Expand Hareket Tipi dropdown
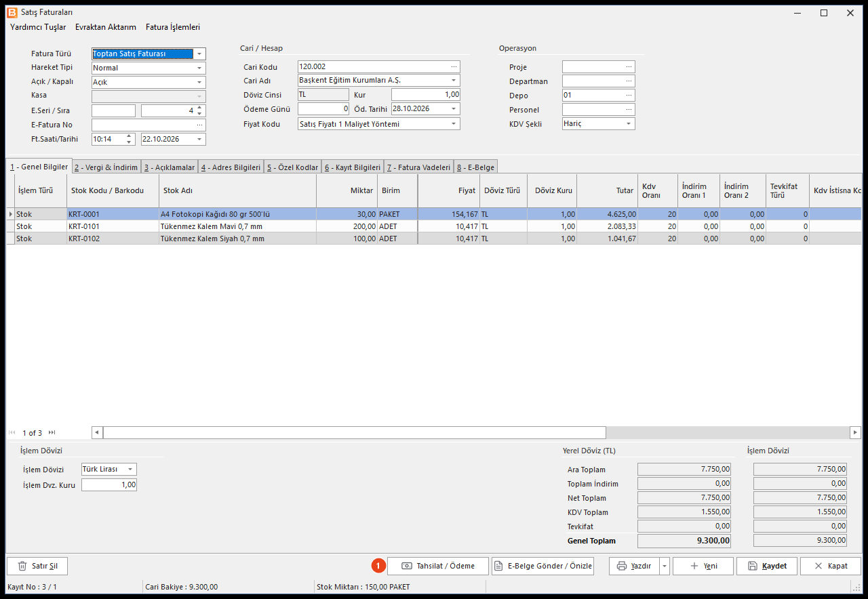The image size is (868, 599). (199, 68)
